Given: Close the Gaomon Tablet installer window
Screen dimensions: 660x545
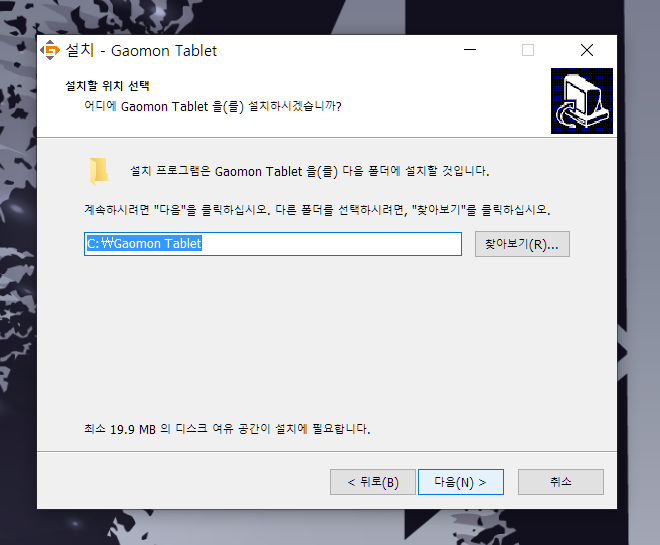Looking at the screenshot, I should click(587, 50).
